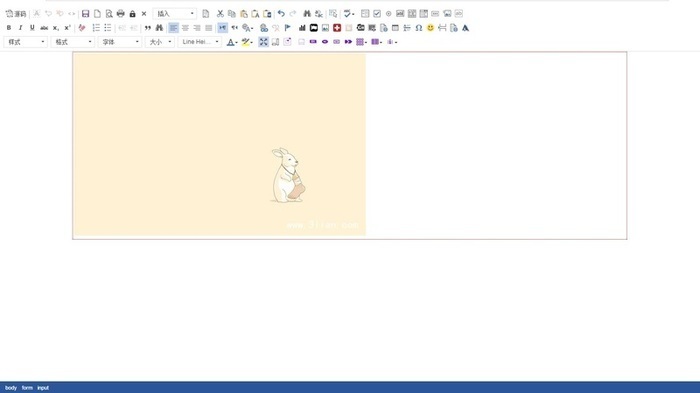
Task: Click the padlock icon
Action: point(132,14)
